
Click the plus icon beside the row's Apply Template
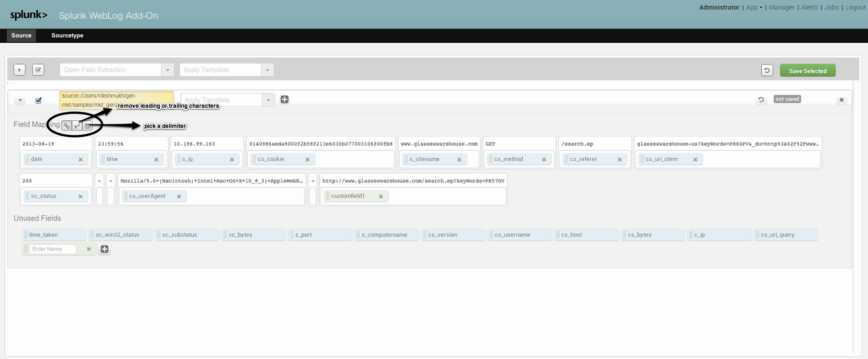tap(285, 99)
